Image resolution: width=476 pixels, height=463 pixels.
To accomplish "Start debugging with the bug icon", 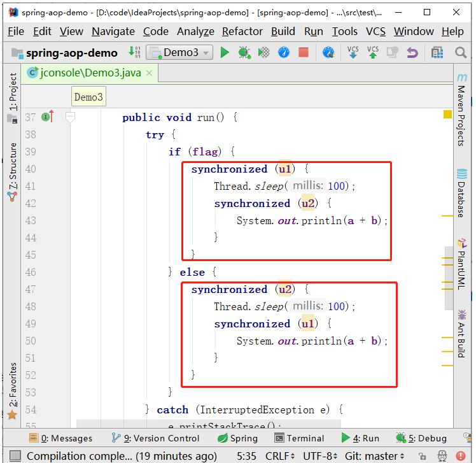I will click(244, 53).
